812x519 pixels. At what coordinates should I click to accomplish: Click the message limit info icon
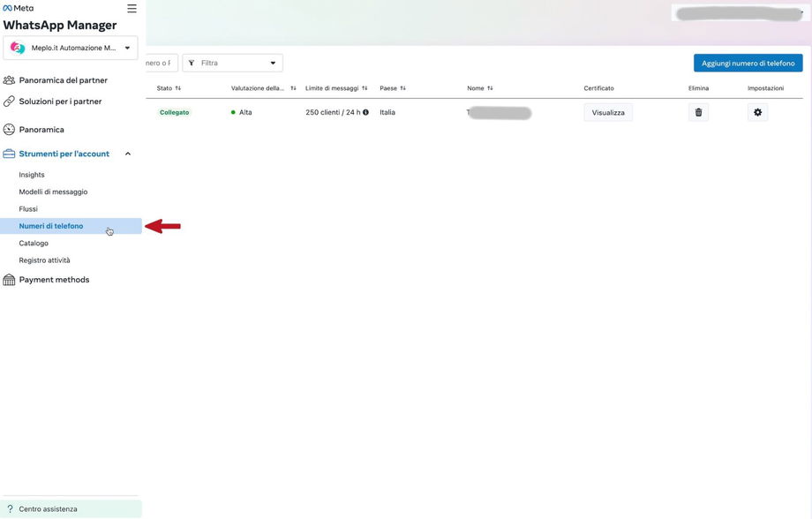point(365,112)
